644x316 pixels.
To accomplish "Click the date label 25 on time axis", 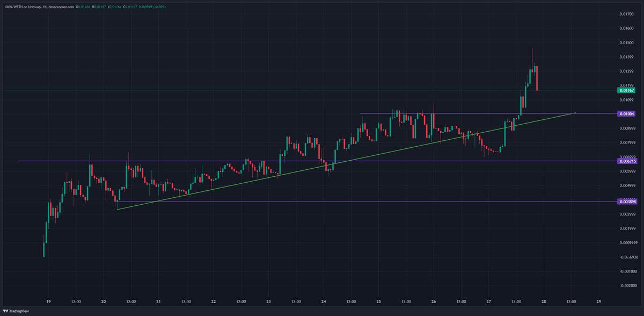I will click(379, 301).
